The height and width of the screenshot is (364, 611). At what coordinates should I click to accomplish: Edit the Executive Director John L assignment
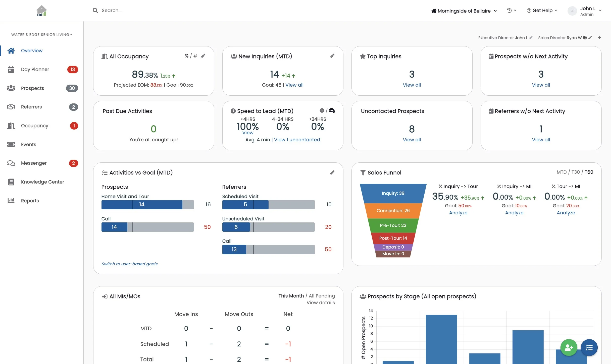531,37
